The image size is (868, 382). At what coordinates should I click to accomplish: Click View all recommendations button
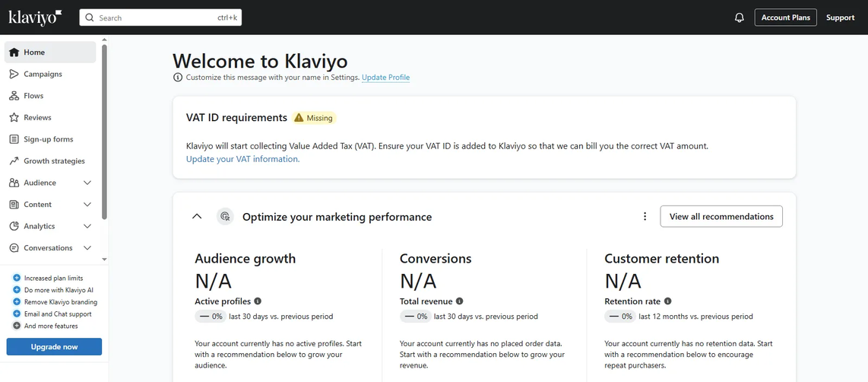point(721,216)
